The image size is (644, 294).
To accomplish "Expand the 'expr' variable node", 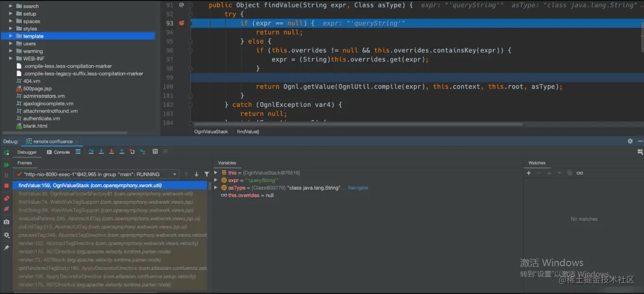I will coord(216,180).
